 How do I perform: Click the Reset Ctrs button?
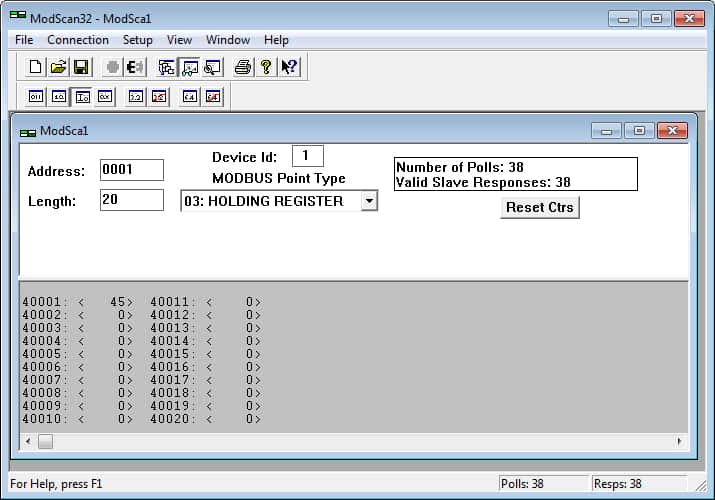(x=539, y=207)
